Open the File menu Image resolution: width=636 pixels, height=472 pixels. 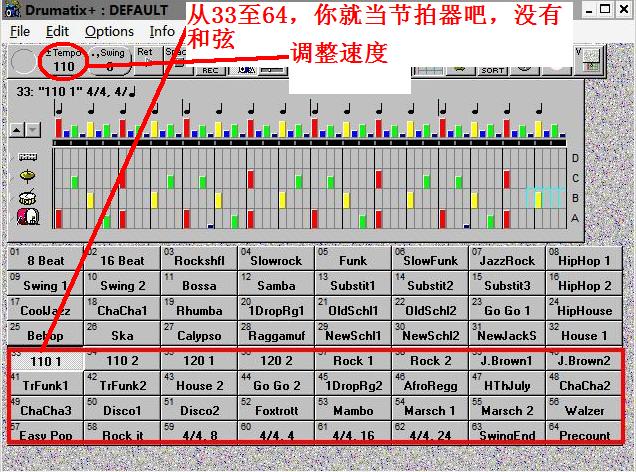pyautogui.click(x=19, y=31)
